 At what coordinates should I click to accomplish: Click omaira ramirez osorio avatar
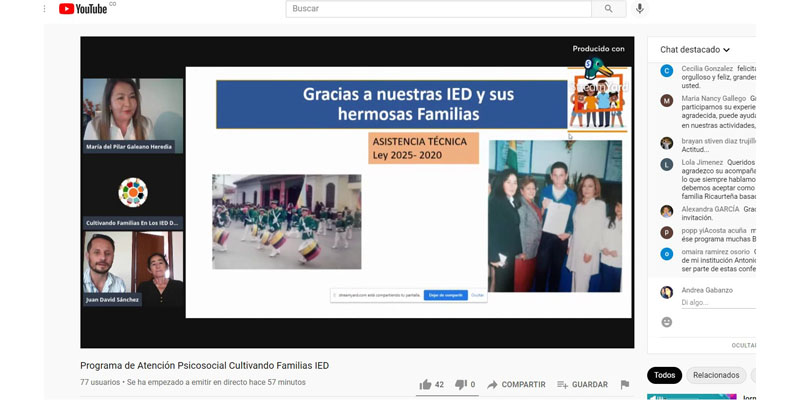[x=667, y=254]
